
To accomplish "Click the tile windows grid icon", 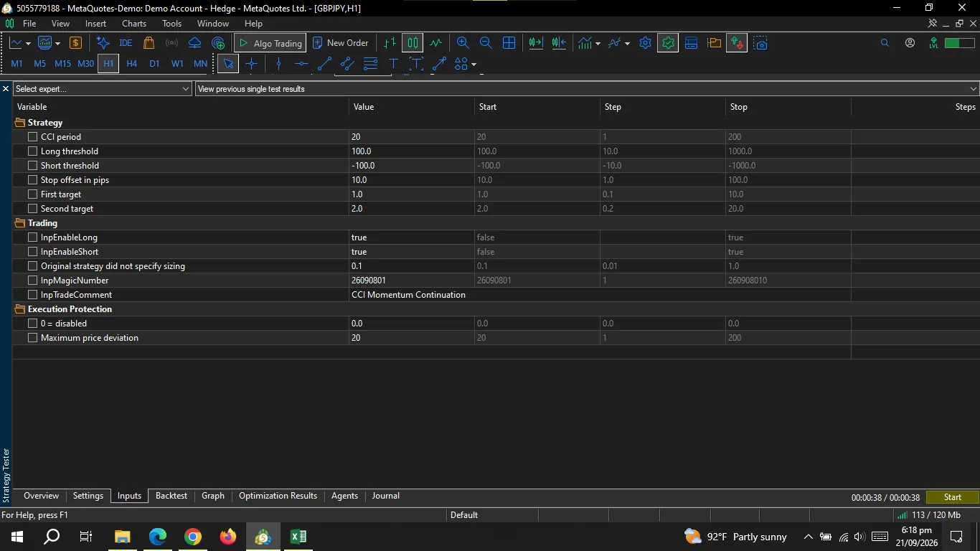I will click(x=509, y=43).
